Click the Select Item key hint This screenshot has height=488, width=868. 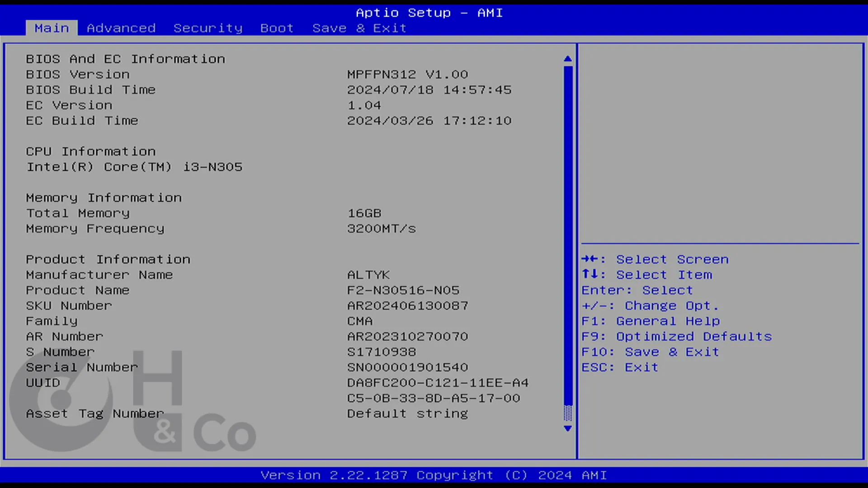point(646,275)
